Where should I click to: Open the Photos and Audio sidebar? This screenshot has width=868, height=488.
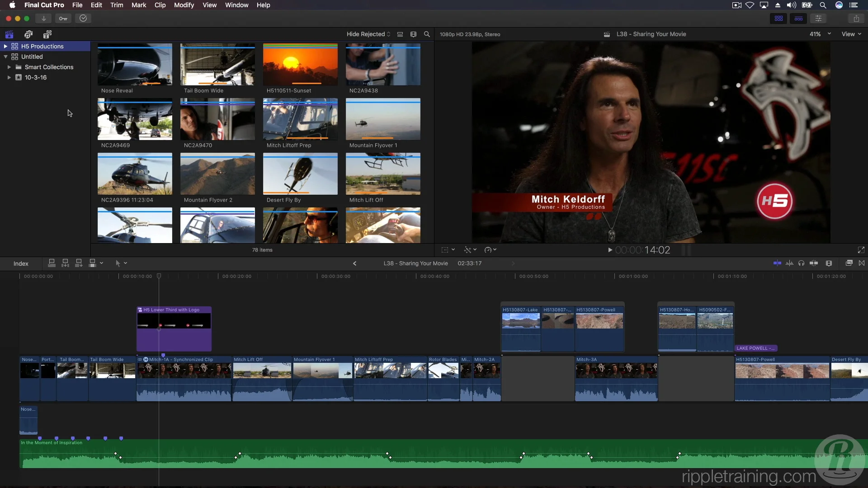28,34
